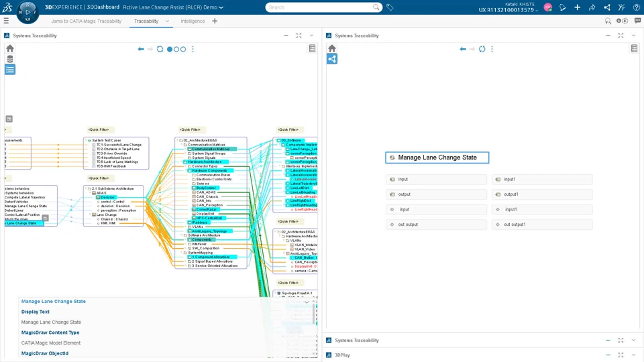Select 1 Component Allocations tree item

tap(211, 257)
